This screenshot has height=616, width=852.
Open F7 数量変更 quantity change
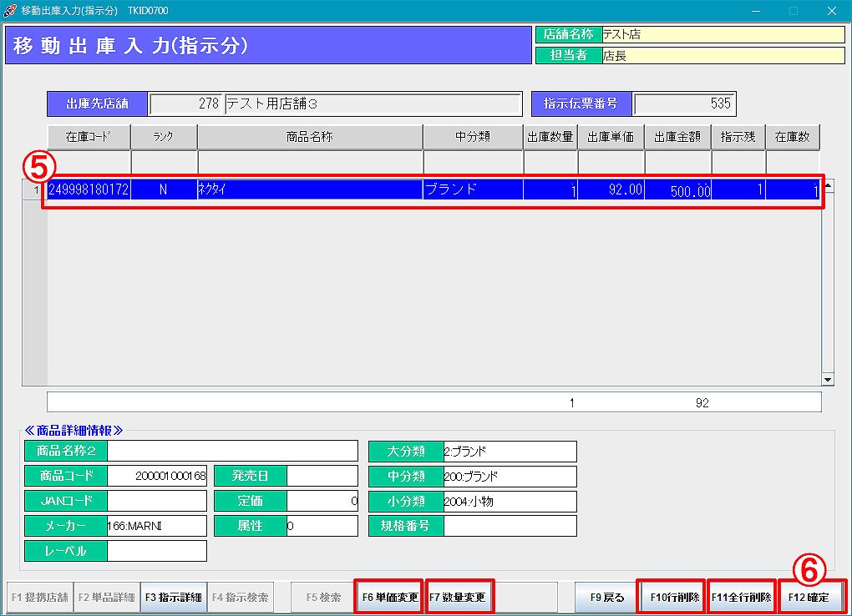pyautogui.click(x=460, y=598)
